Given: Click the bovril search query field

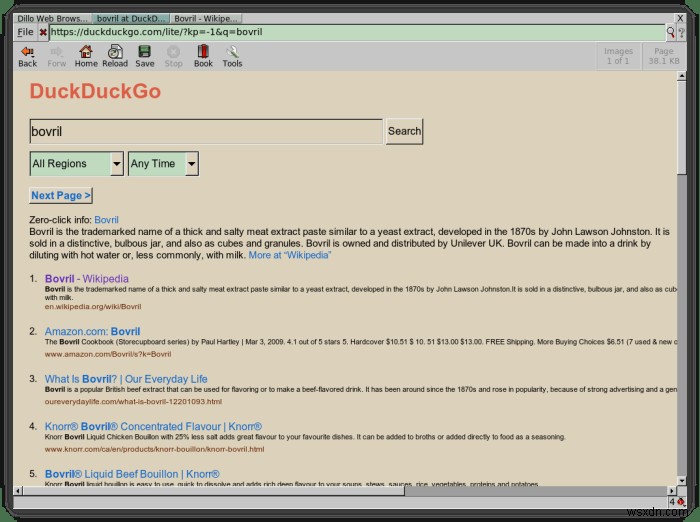Looking at the screenshot, I should tap(206, 131).
